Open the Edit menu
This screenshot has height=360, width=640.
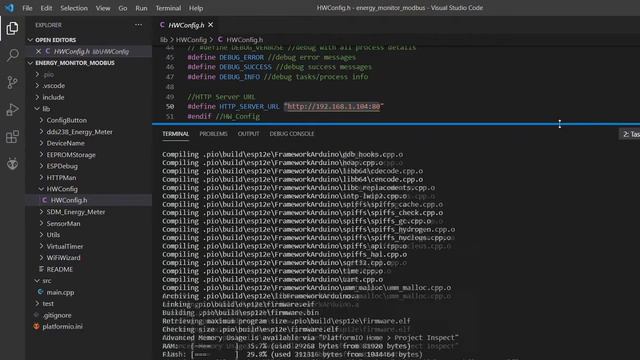(46, 8)
